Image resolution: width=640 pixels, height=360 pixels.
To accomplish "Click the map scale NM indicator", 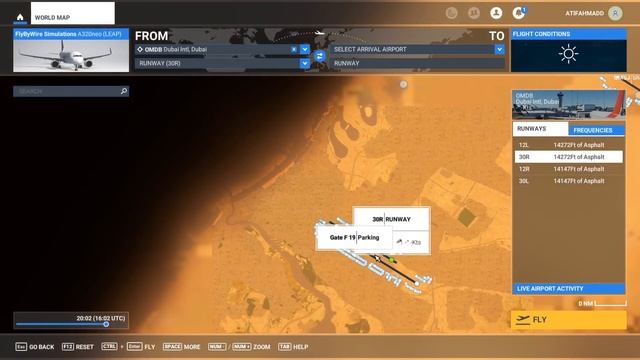I will pyautogui.click(x=602, y=303).
